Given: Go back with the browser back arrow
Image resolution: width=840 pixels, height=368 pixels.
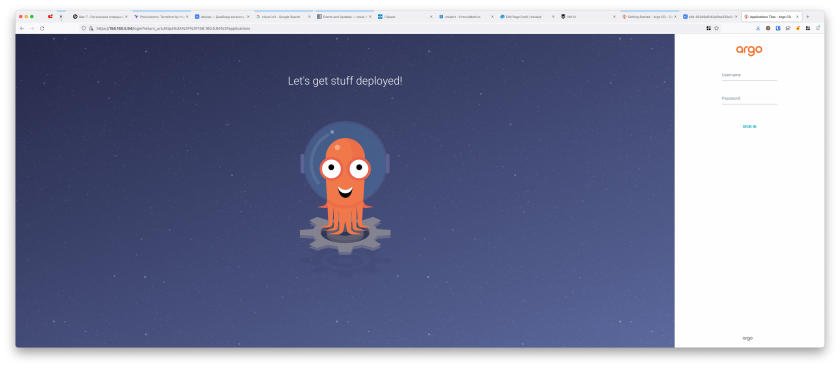Looking at the screenshot, I should 22,28.
